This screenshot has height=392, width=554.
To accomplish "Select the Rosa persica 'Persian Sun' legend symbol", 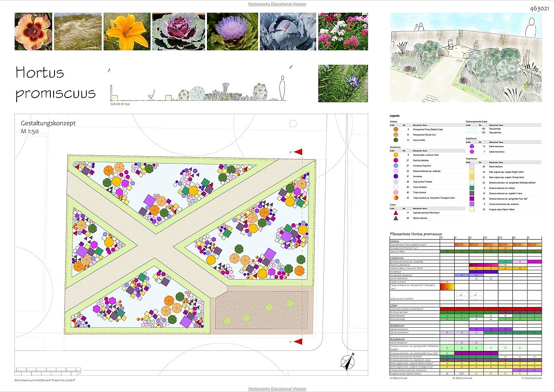I will (396, 135).
